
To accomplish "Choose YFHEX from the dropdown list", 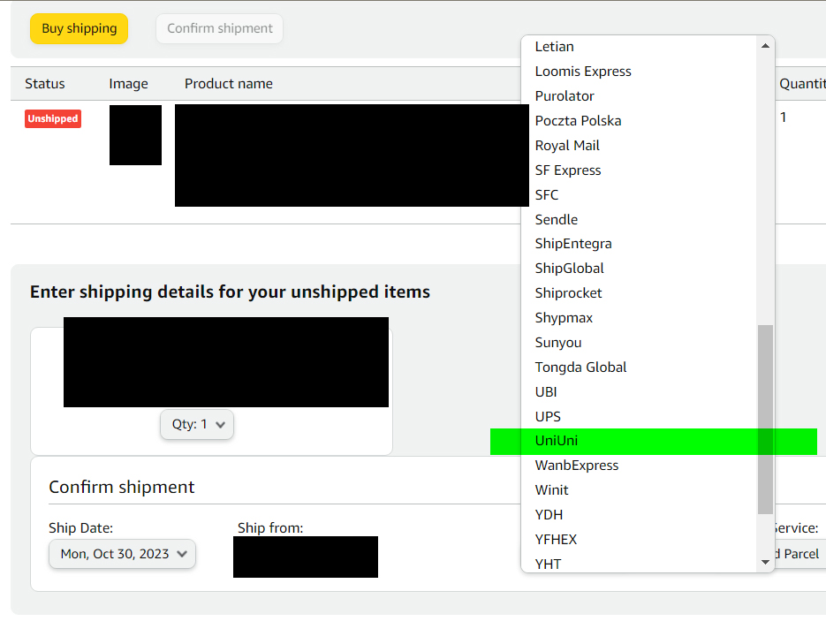I will pos(639,541).
